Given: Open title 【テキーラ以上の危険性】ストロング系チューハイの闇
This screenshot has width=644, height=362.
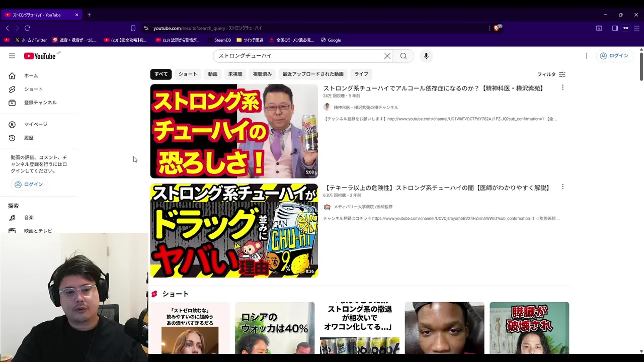Looking at the screenshot, I should point(437,188).
